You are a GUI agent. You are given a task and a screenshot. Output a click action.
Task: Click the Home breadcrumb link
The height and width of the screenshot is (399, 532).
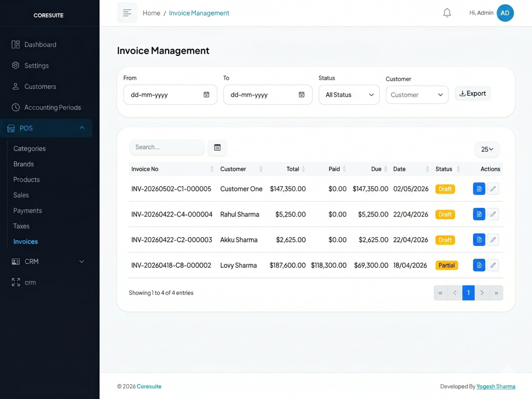point(151,13)
